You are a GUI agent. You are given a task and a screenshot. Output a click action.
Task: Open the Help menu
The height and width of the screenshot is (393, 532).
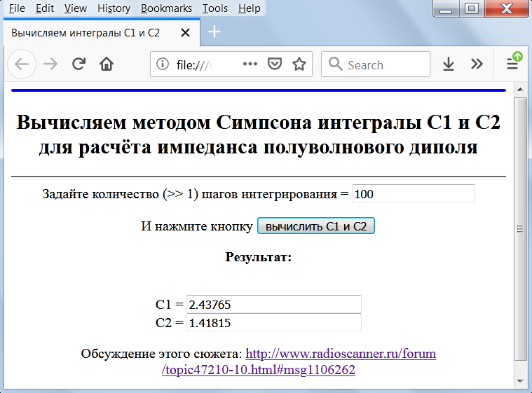coord(249,8)
